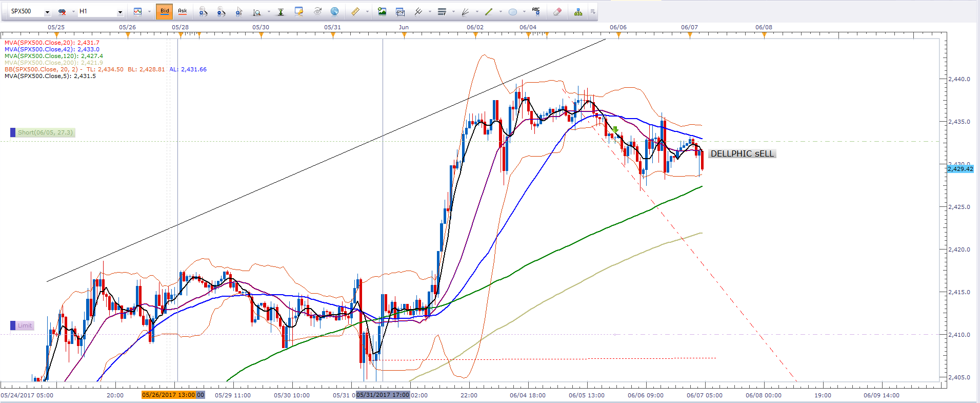The image size is (980, 403).
Task: Switch to Ask price display
Action: click(x=183, y=11)
